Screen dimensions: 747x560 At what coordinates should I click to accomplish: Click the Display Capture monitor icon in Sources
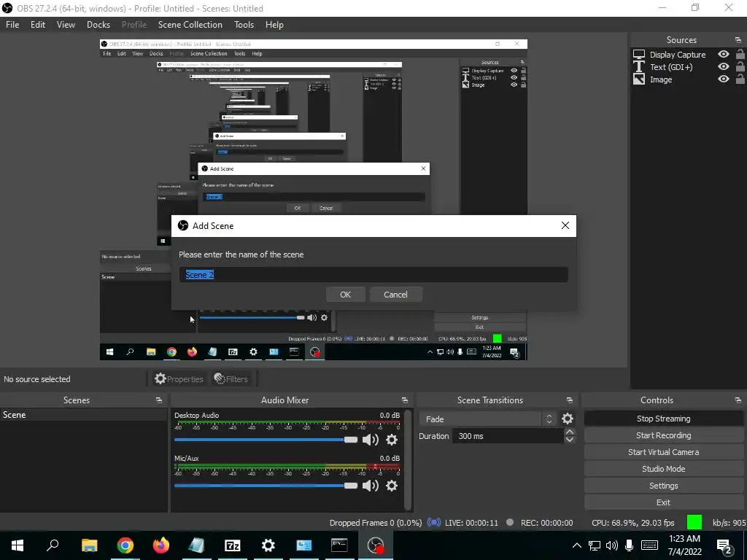[639, 55]
